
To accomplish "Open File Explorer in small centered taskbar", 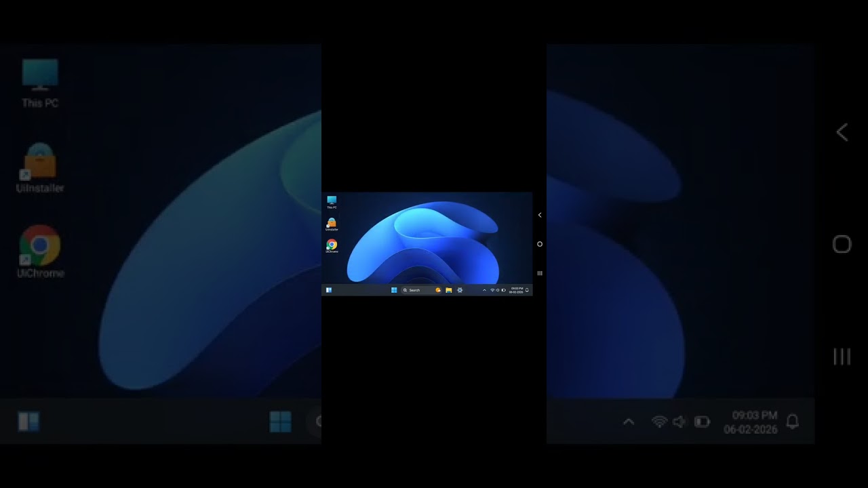I will pos(449,290).
